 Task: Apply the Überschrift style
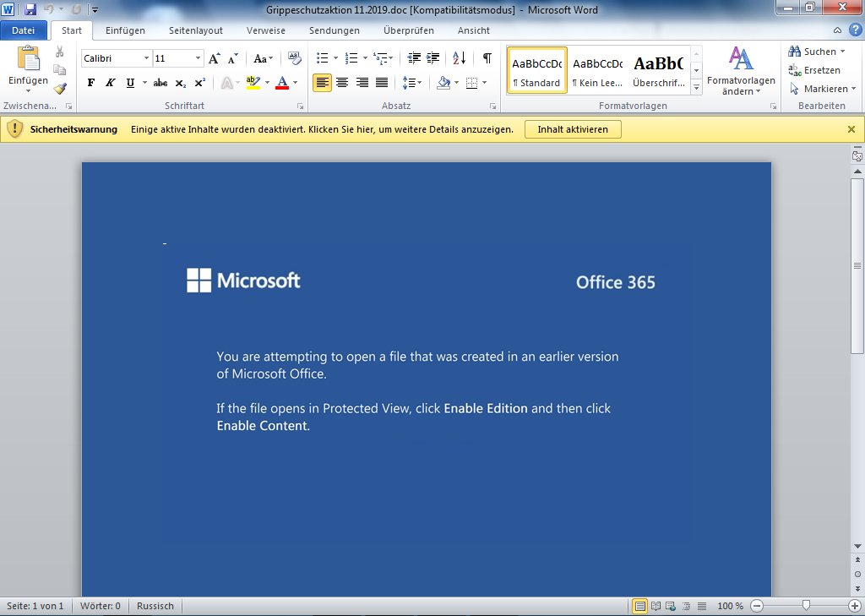point(658,70)
